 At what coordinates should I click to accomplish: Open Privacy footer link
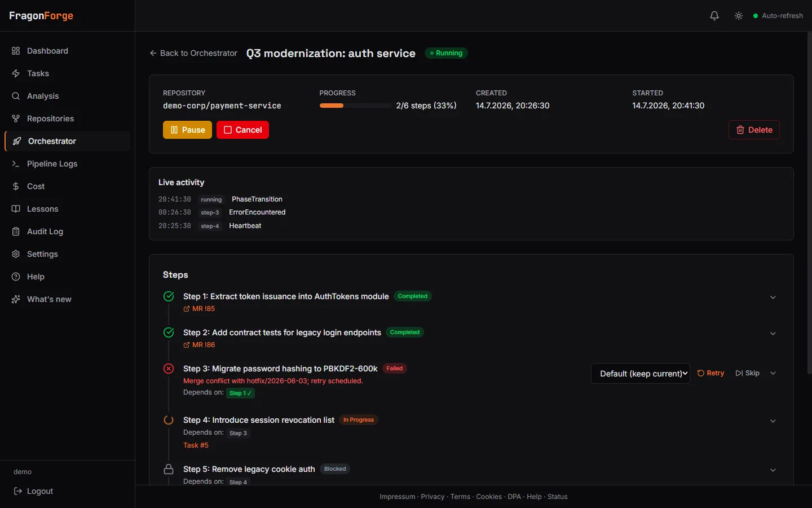[433, 497]
